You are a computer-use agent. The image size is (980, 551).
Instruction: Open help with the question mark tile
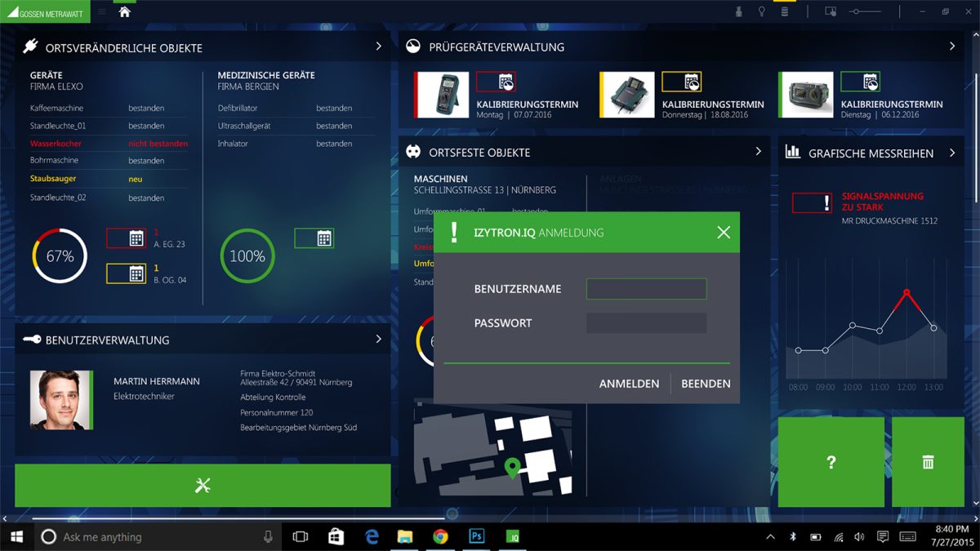coord(831,462)
